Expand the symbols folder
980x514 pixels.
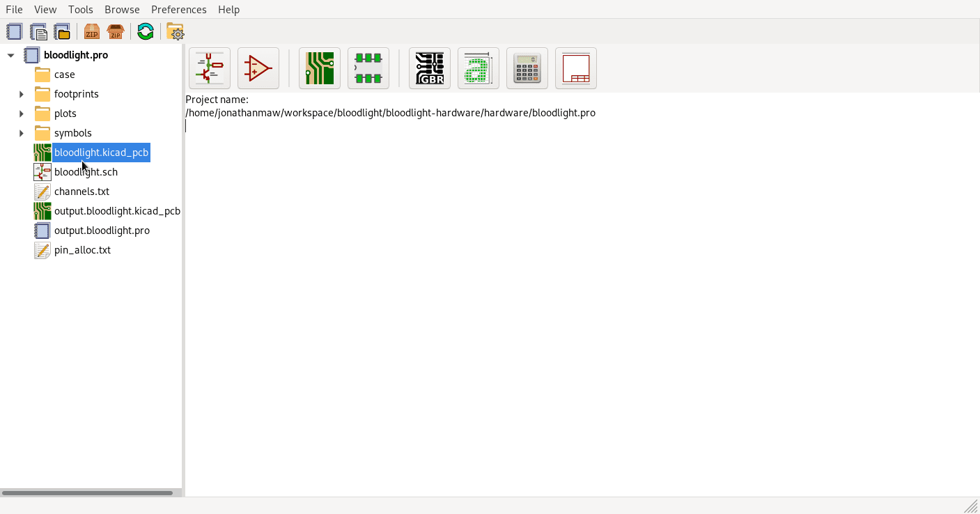pyautogui.click(x=22, y=133)
